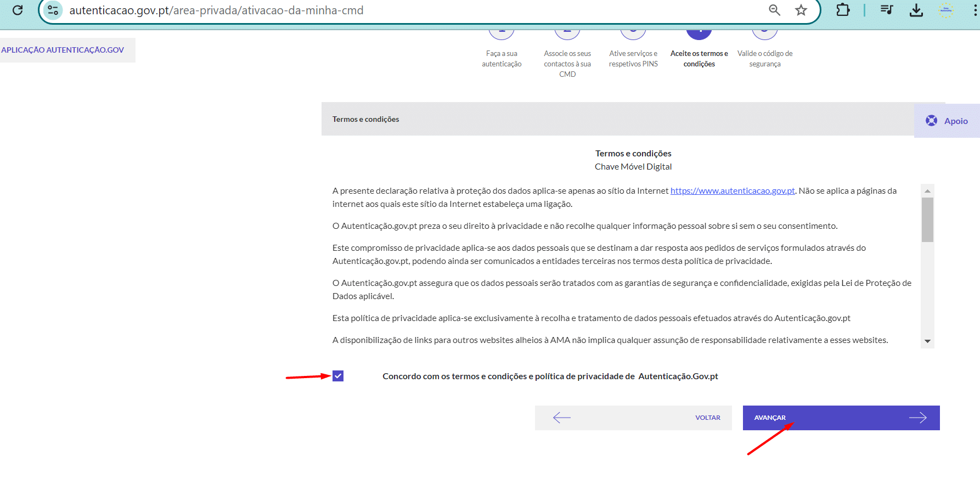980x478 pixels.
Task: Open site information icon in address bar
Action: (x=53, y=10)
